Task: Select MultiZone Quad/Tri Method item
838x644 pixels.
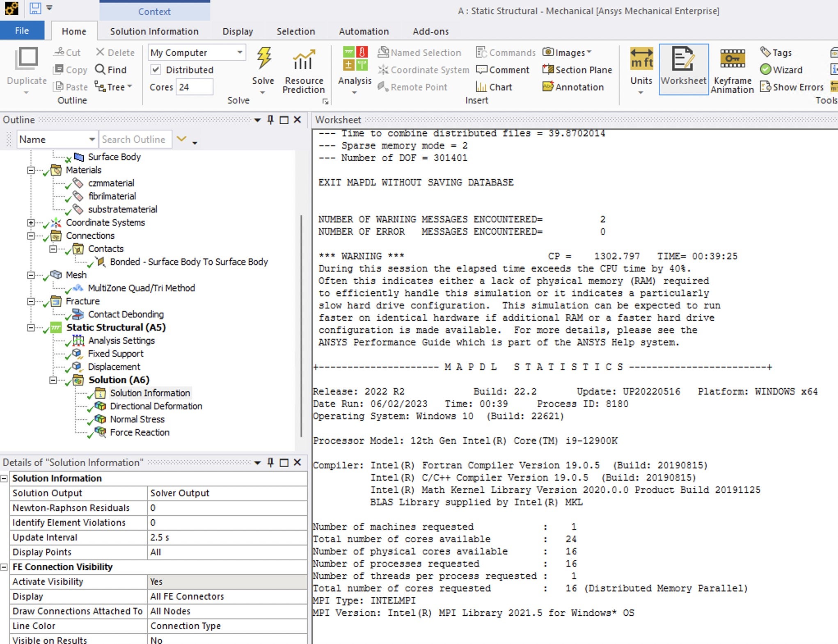Action: point(141,288)
